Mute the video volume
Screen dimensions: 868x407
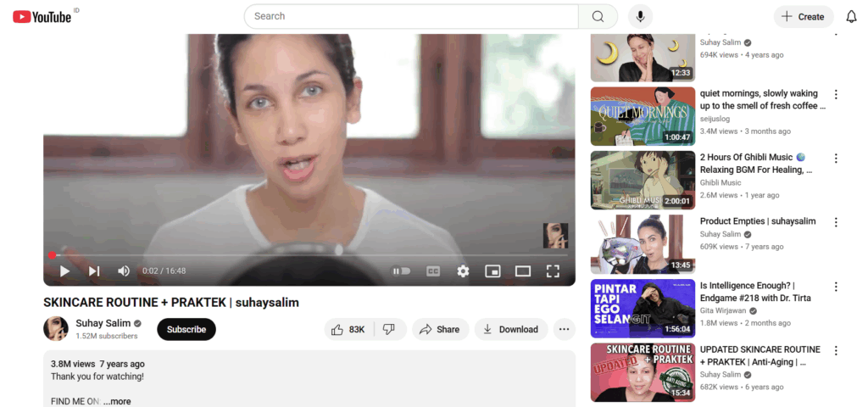pos(124,270)
